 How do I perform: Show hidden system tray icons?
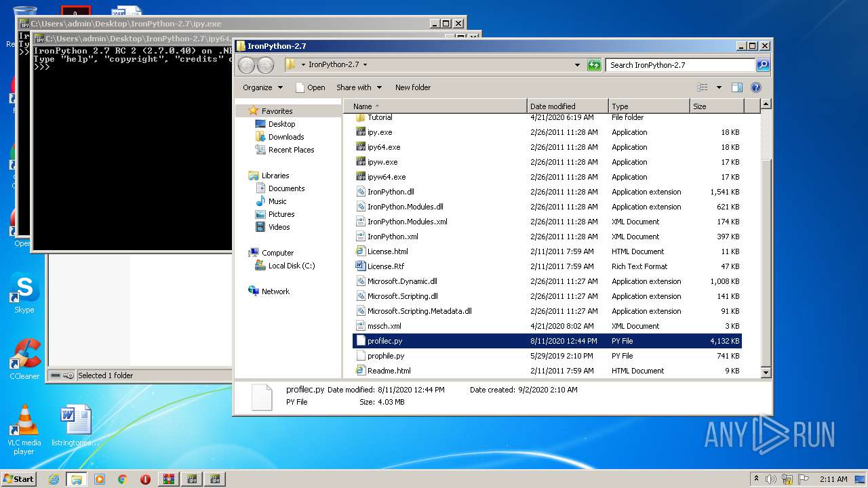tap(756, 479)
